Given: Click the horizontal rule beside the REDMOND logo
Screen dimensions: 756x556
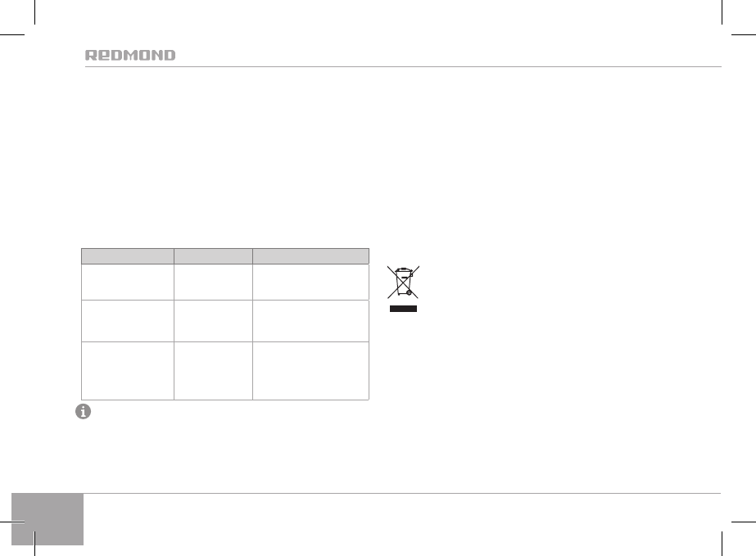Looking at the screenshot, I should [x=449, y=67].
